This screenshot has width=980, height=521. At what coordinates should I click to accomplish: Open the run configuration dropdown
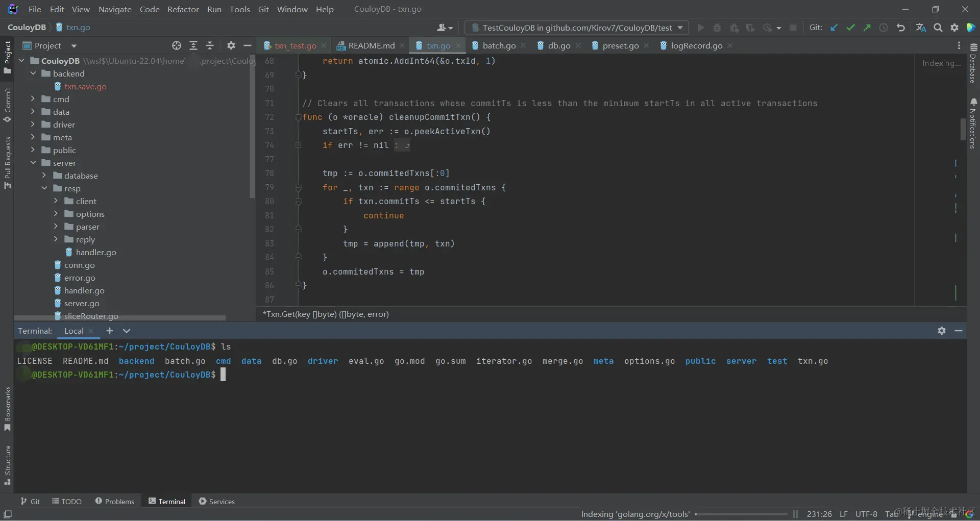pyautogui.click(x=577, y=28)
